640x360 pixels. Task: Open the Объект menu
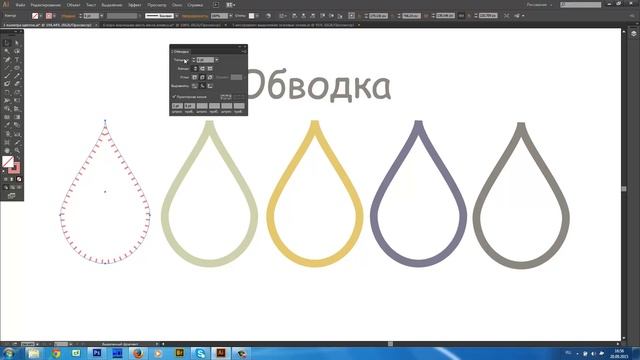[73, 5]
